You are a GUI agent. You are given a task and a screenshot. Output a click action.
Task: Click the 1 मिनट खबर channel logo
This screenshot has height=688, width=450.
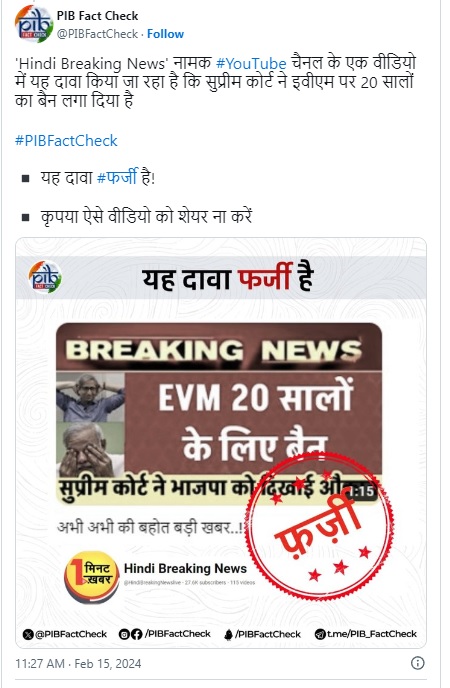(92, 576)
